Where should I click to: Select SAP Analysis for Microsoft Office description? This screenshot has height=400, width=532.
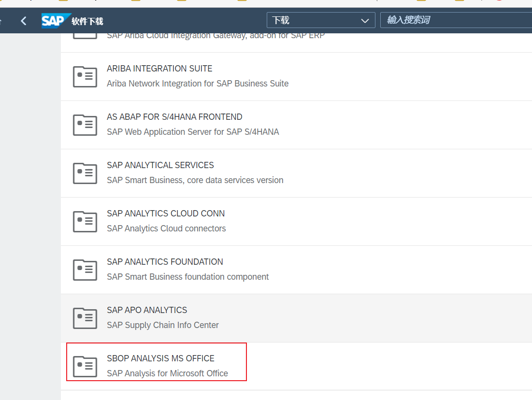[167, 373]
